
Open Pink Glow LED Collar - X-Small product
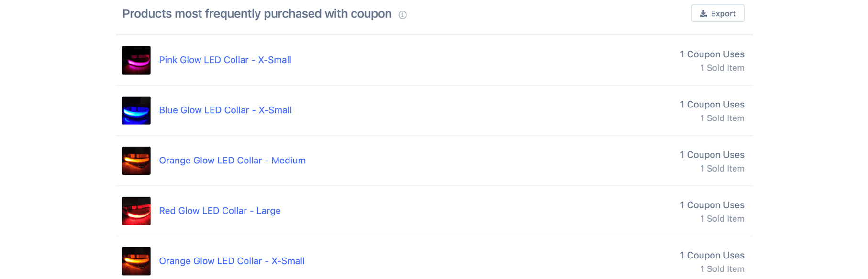225,60
